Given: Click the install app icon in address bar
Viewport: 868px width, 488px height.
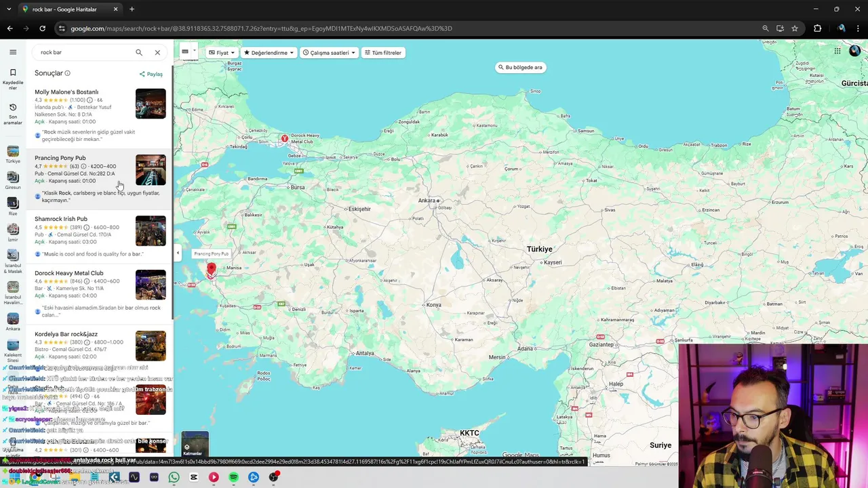Looking at the screenshot, I should pos(780,28).
